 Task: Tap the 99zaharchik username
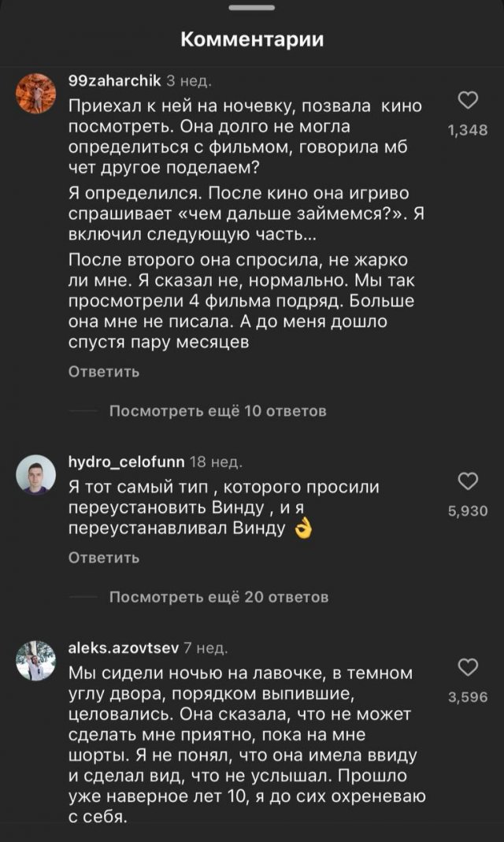click(x=115, y=80)
